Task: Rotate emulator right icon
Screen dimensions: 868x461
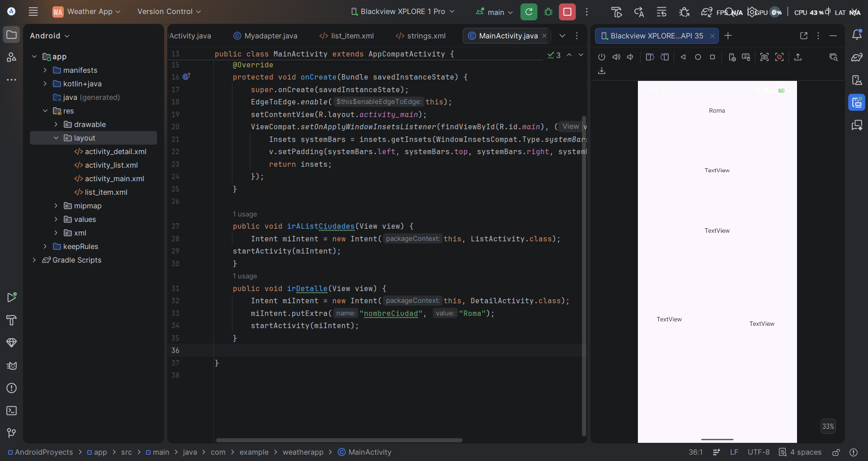Action: tap(665, 57)
